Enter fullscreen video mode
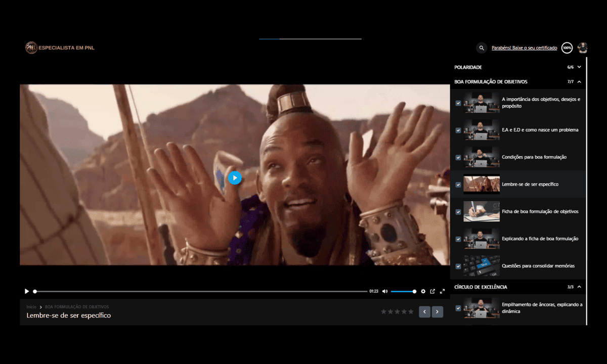This screenshot has width=607, height=364. (x=442, y=291)
